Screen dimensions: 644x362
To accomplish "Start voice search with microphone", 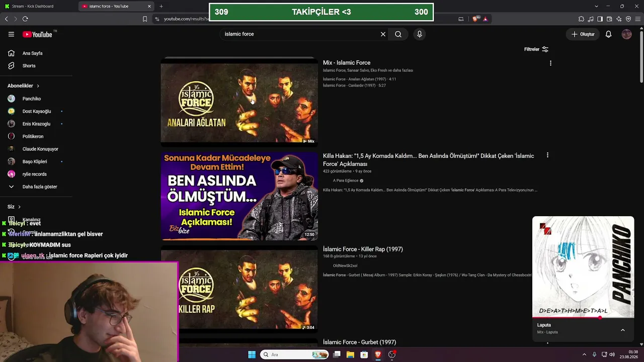I will pos(420,34).
